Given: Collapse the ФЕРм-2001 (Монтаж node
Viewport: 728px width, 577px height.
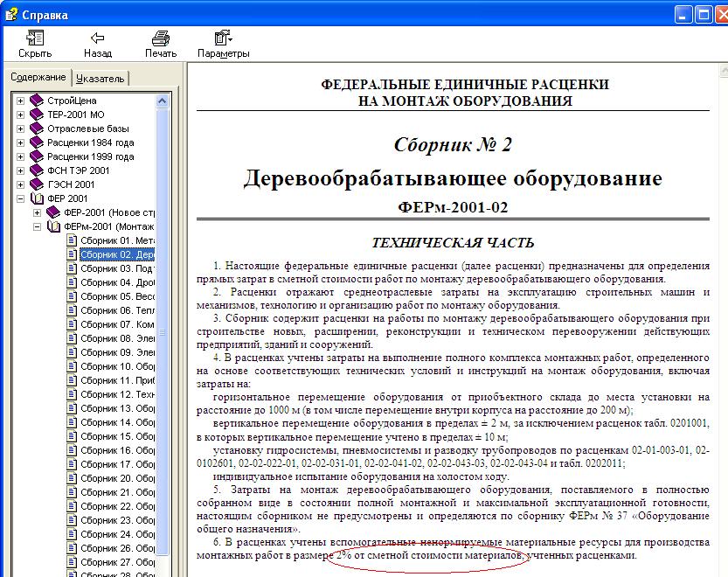Looking at the screenshot, I should tap(37, 226).
